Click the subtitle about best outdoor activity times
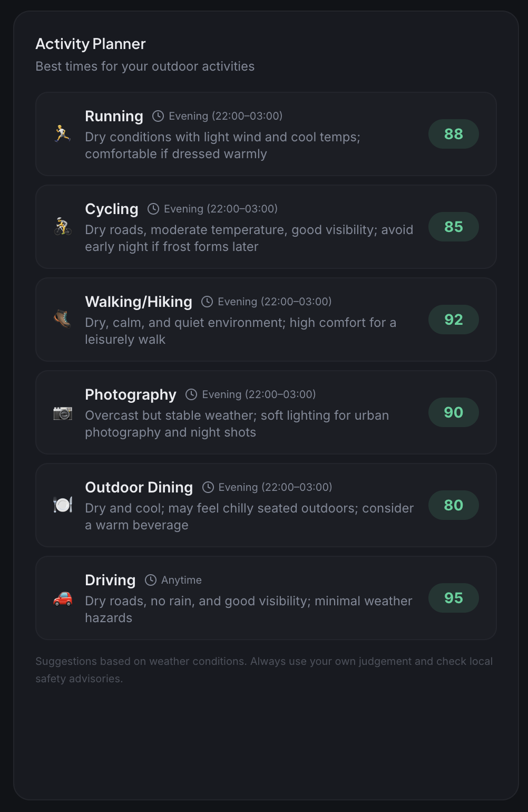 pyautogui.click(x=145, y=66)
